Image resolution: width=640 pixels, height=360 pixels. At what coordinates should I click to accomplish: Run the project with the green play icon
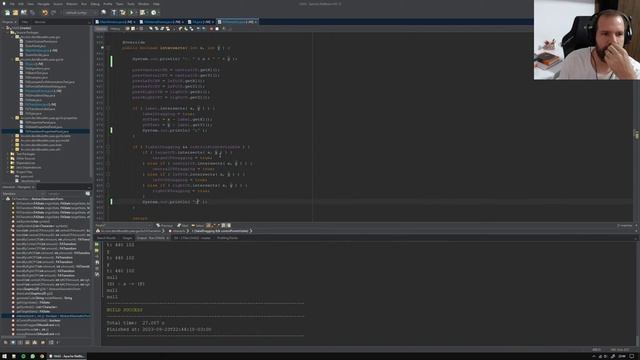click(x=131, y=13)
